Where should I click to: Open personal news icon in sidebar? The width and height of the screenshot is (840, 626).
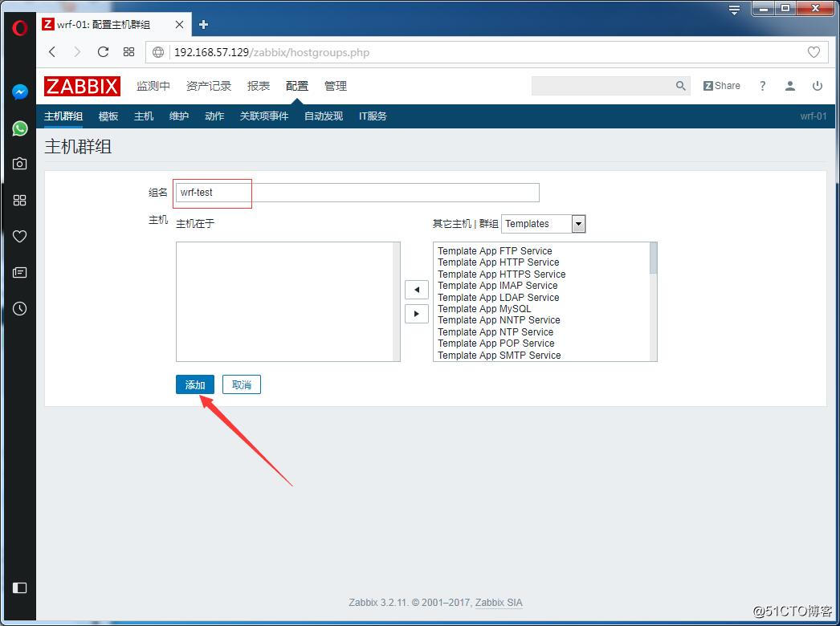point(20,273)
